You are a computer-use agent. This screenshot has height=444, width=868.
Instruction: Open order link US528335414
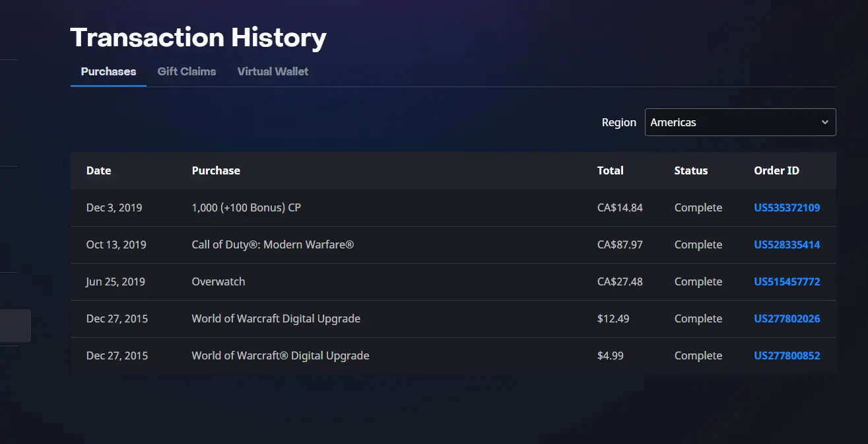(x=787, y=244)
